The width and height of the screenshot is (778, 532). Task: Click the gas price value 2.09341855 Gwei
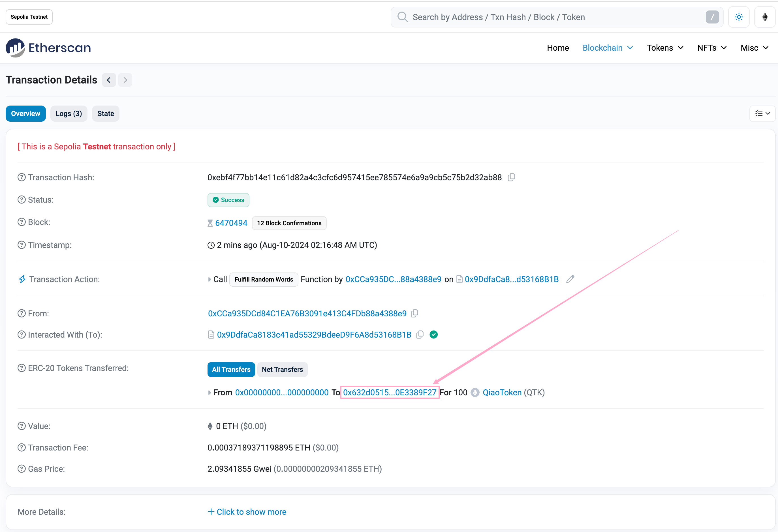(239, 469)
